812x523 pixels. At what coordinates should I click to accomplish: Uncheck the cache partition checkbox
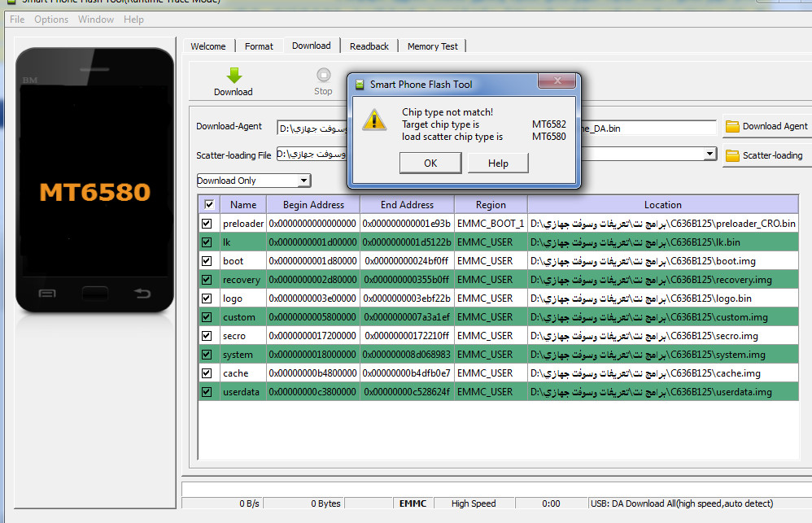pyautogui.click(x=207, y=373)
